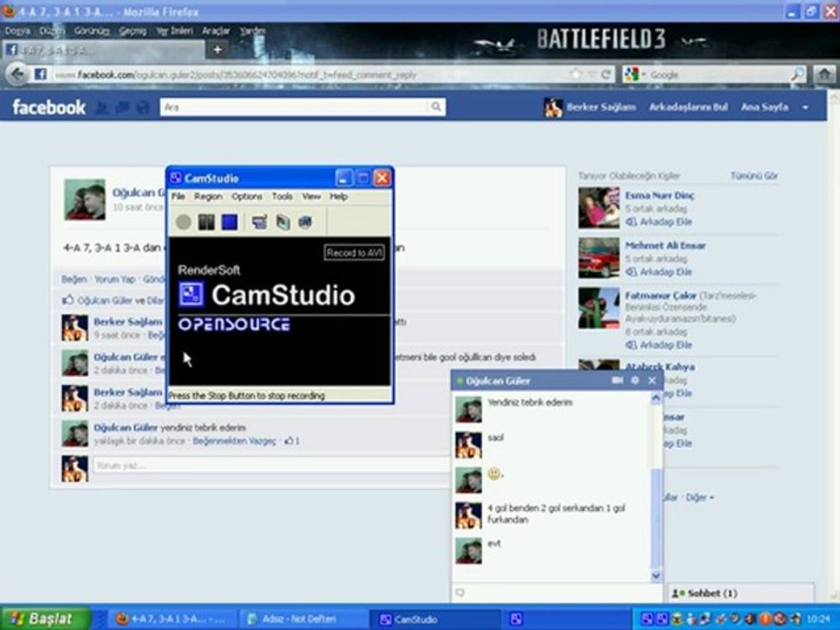Click Yorum Yap under the post
Screen dimensions: 840x630
[x=115, y=279]
